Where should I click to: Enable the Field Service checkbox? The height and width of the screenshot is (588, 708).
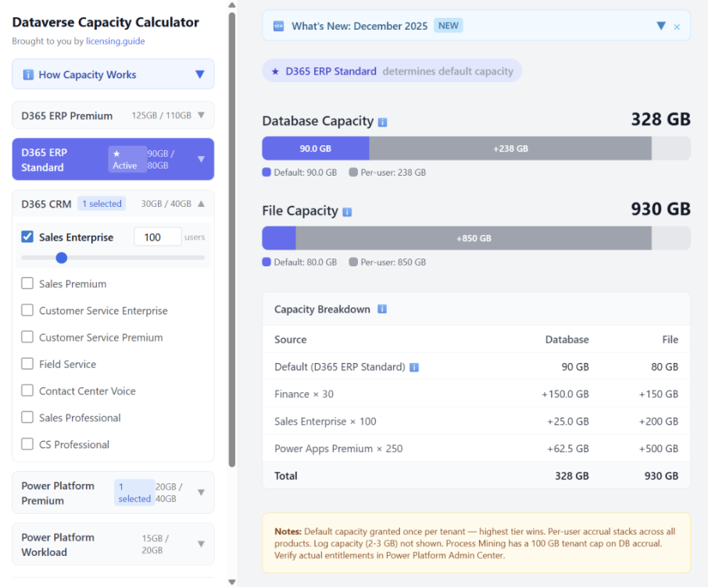(x=27, y=364)
